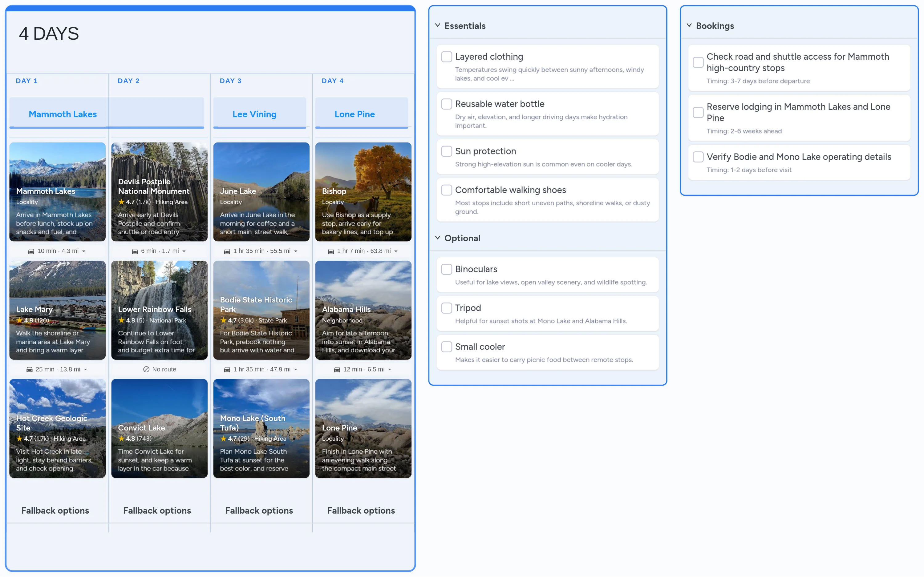Tick the Binoculars checkbox
The height and width of the screenshot is (577, 924).
point(446,269)
